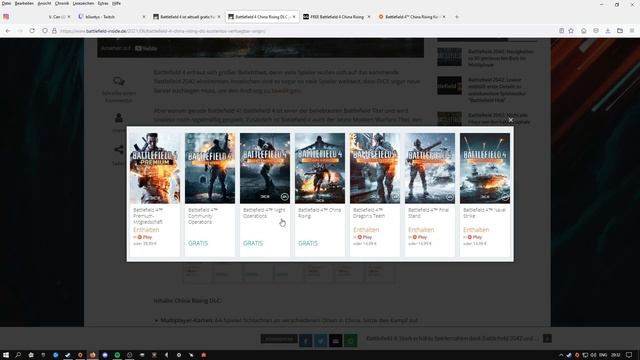Click Enthalten under Naval Strike
The image size is (640, 360).
476,230
